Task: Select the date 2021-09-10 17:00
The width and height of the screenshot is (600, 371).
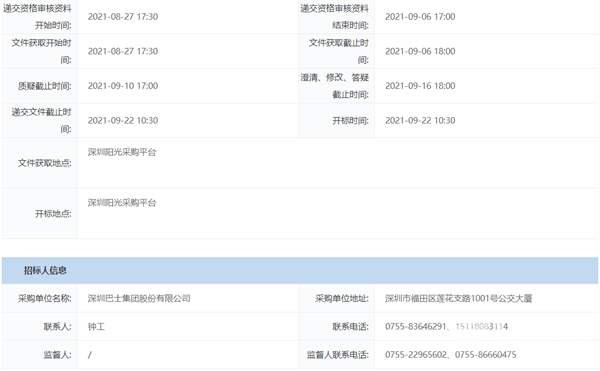Action: point(123,86)
